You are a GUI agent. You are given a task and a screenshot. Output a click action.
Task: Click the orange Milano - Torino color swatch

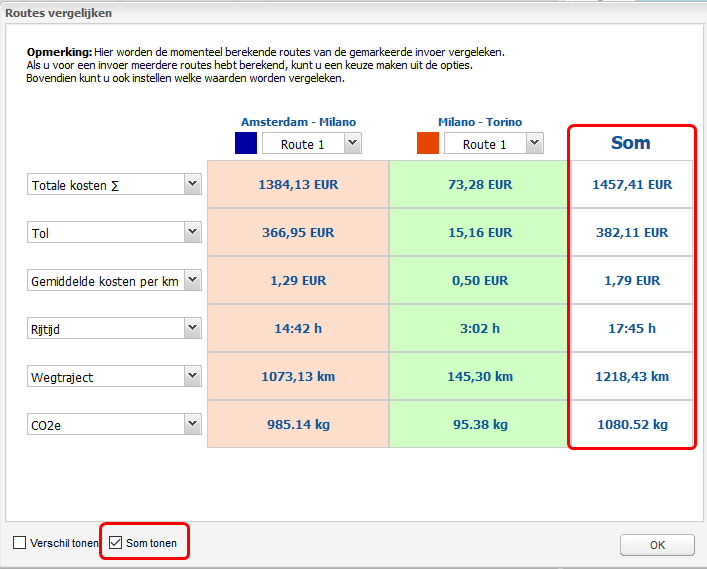point(428,143)
